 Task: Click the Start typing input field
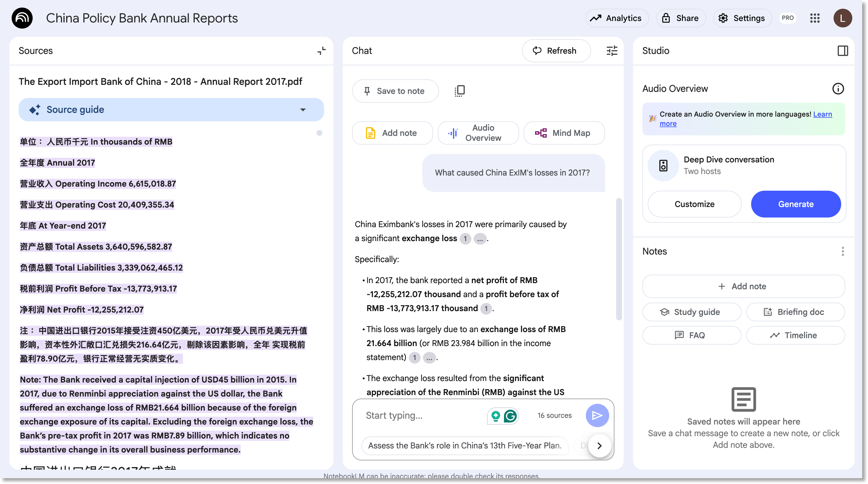point(423,415)
